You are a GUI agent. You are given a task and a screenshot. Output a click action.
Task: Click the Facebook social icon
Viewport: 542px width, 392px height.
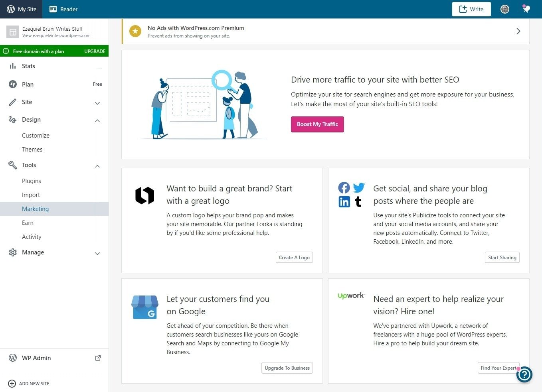[344, 188]
